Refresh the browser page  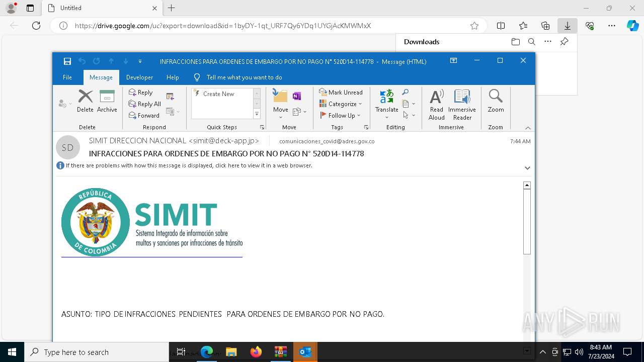pyautogui.click(x=36, y=26)
